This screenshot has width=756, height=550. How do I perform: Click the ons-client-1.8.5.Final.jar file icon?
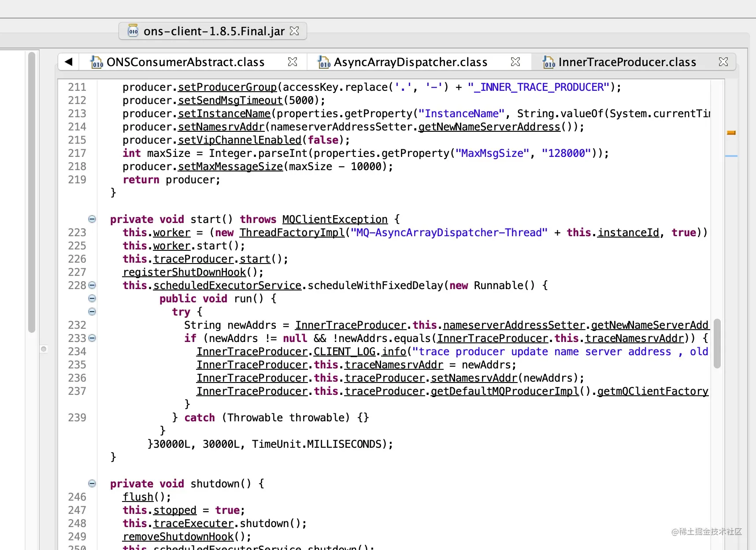pyautogui.click(x=133, y=31)
